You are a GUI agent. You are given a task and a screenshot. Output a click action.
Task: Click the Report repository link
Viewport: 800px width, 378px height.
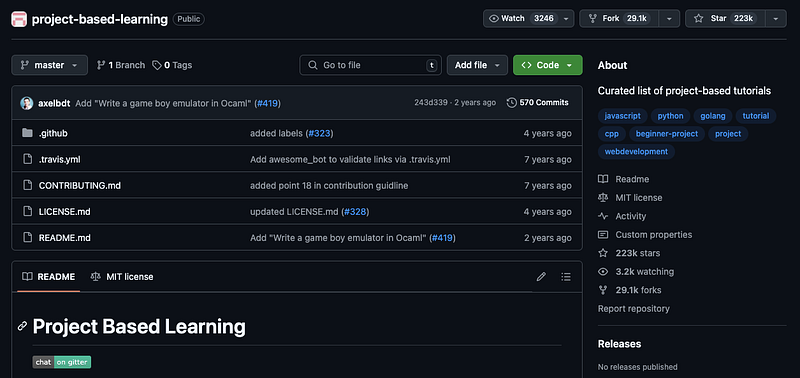coord(634,309)
